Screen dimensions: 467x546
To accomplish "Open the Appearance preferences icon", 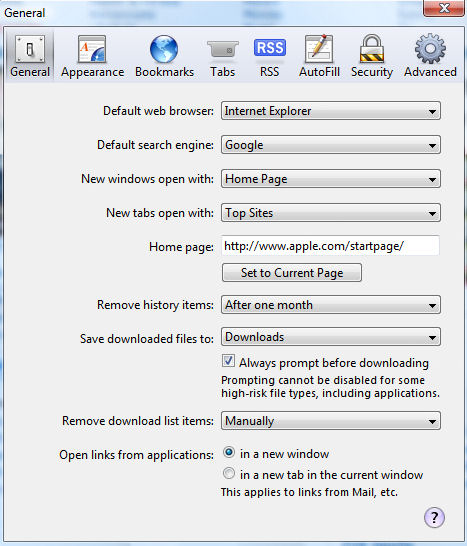I will pos(92,49).
